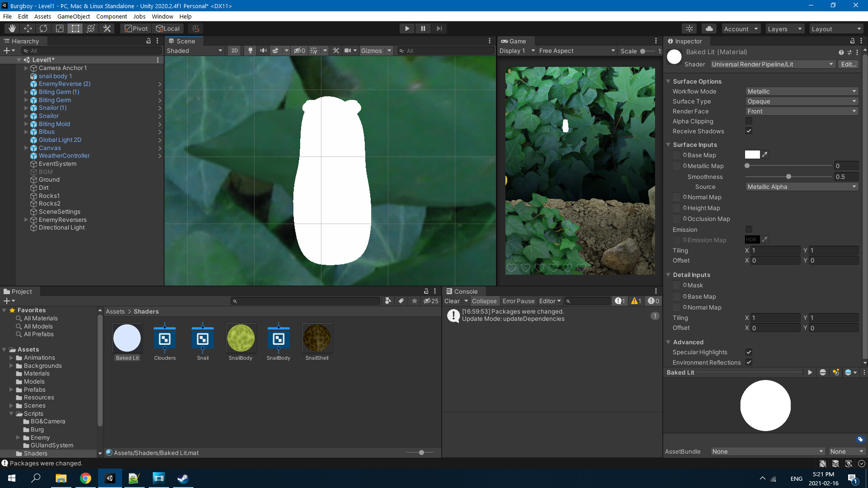The height and width of the screenshot is (488, 868).
Task: Select the Hand tool in the toolbar
Action: 12,28
